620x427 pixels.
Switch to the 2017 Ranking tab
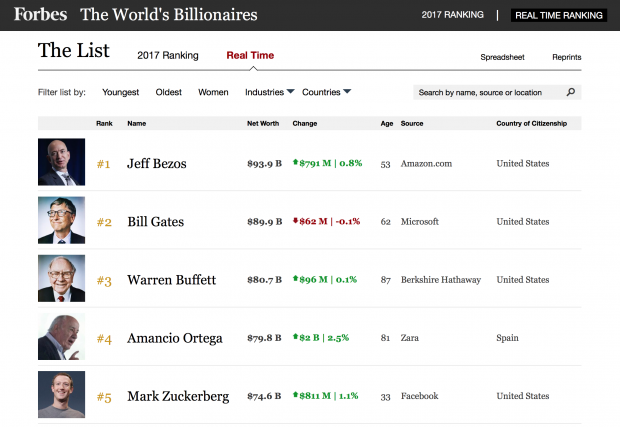[167, 55]
